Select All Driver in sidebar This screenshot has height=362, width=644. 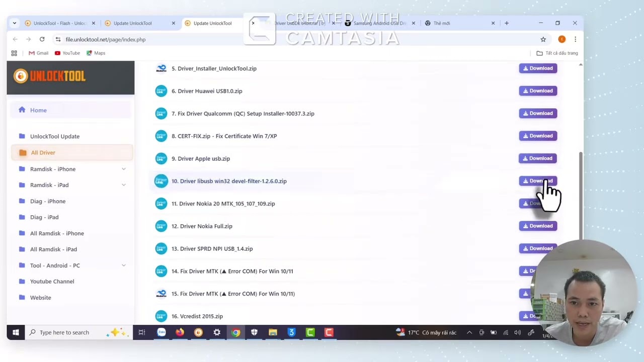[72, 152]
